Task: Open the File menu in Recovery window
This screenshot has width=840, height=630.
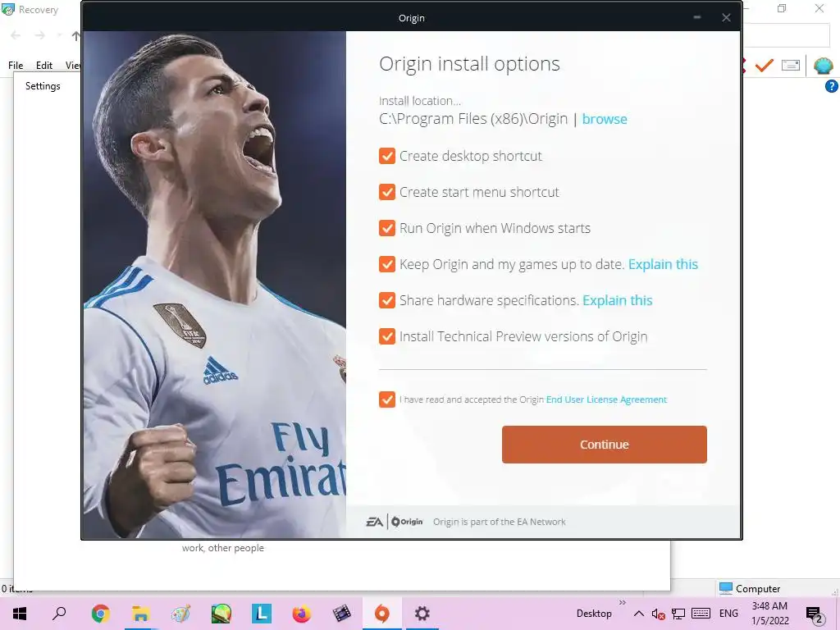Action: (16, 66)
